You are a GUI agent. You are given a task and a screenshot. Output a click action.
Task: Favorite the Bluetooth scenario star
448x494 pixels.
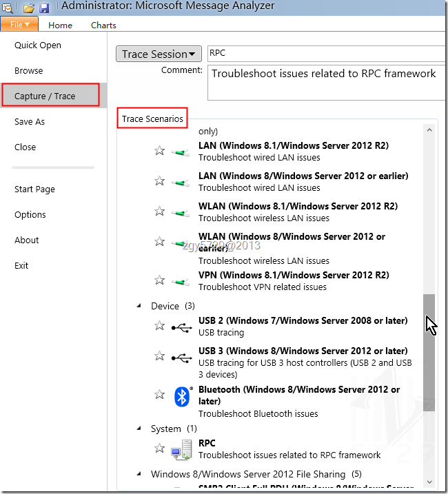pos(159,395)
